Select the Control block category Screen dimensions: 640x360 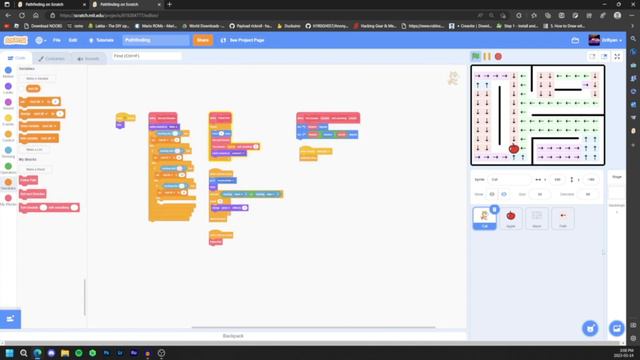[x=8, y=136]
